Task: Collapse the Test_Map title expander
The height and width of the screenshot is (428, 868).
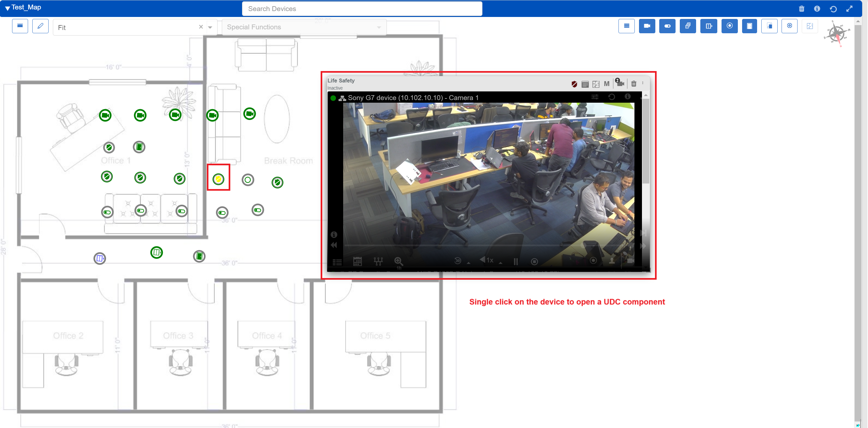Action: (8, 8)
